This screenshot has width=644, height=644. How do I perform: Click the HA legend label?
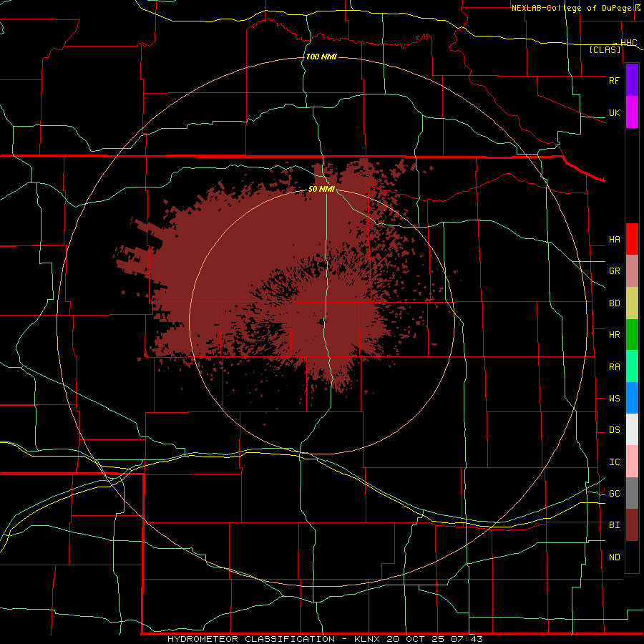(614, 240)
